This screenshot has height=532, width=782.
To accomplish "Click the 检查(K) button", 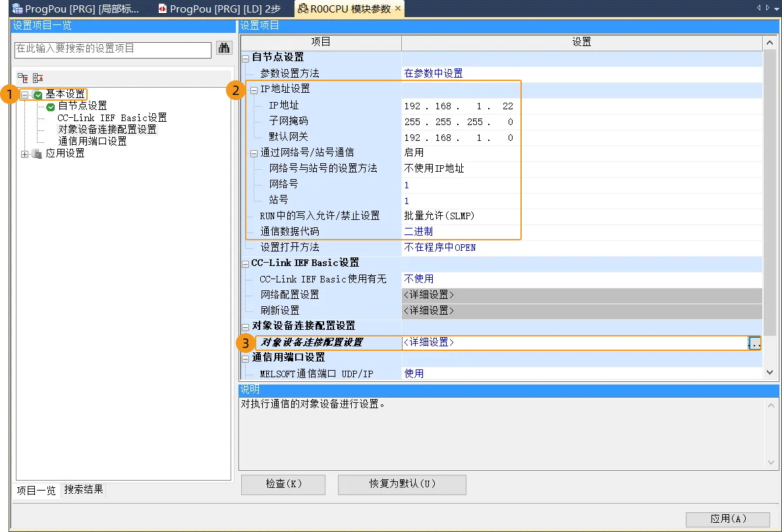I will pyautogui.click(x=283, y=484).
